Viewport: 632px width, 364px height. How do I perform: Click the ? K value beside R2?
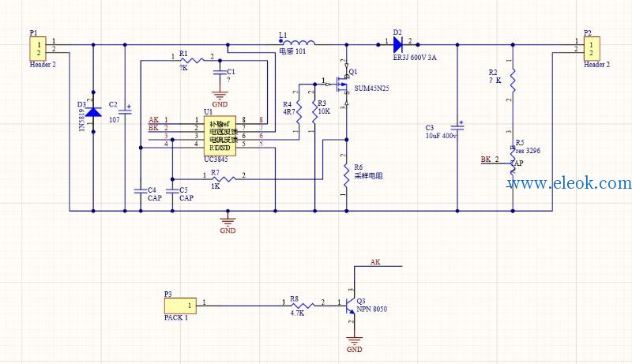click(x=495, y=80)
